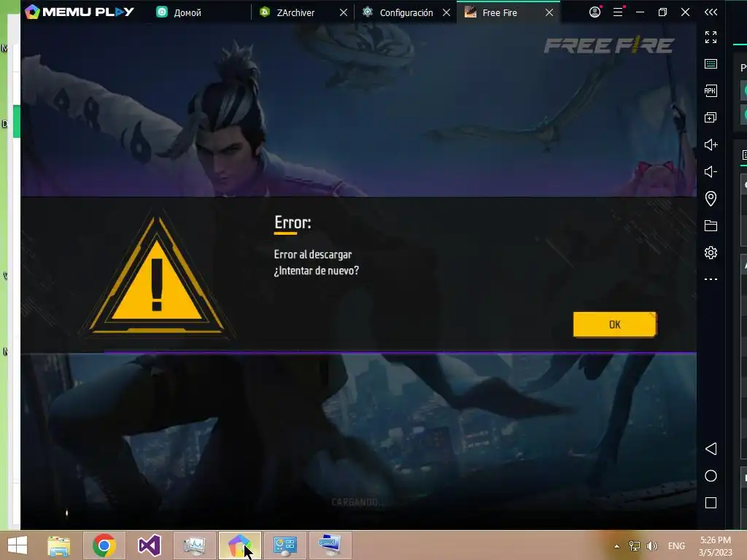Viewport: 747px width, 560px height.
Task: Select the Free Fire tab
Action: click(x=499, y=12)
